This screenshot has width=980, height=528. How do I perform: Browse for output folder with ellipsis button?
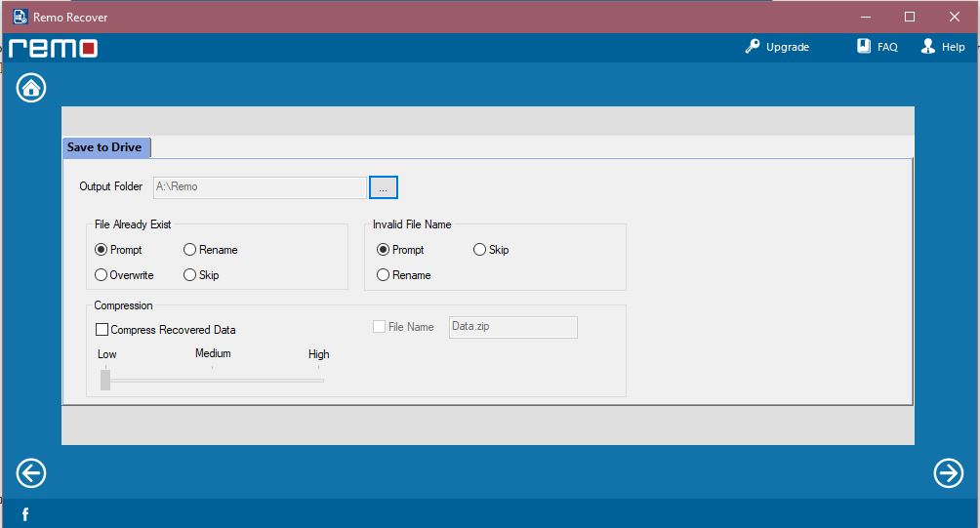383,186
